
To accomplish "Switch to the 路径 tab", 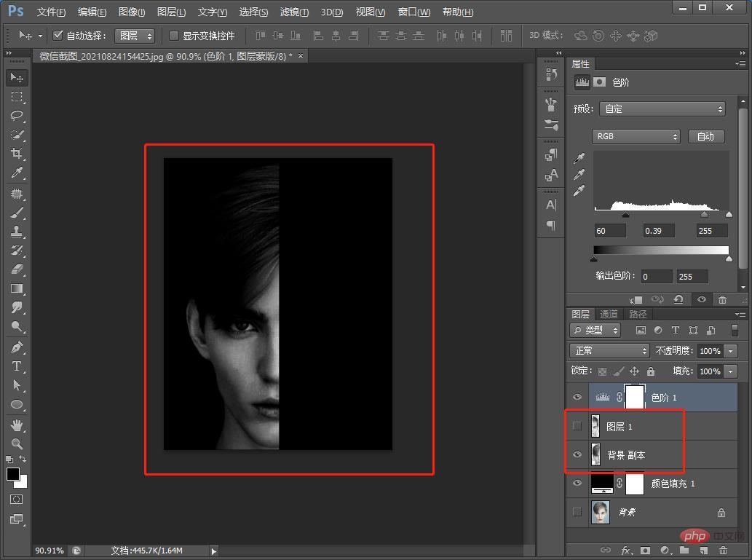I will [638, 314].
